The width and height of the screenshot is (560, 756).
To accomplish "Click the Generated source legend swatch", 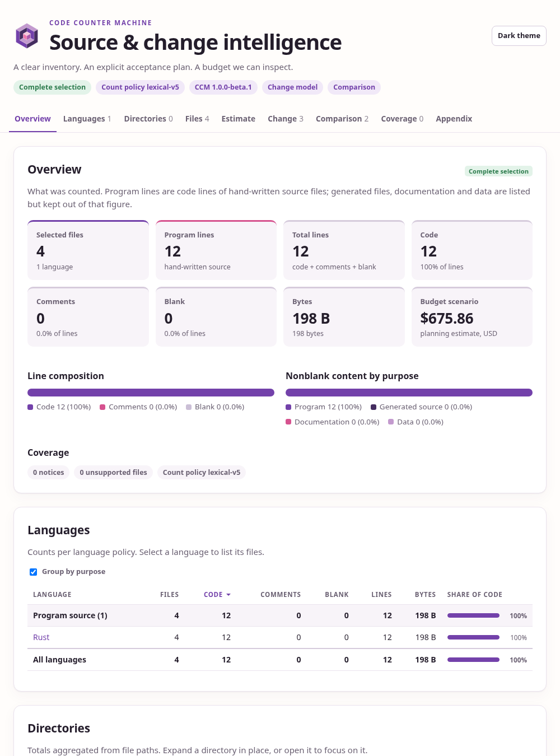I will [x=374, y=407].
